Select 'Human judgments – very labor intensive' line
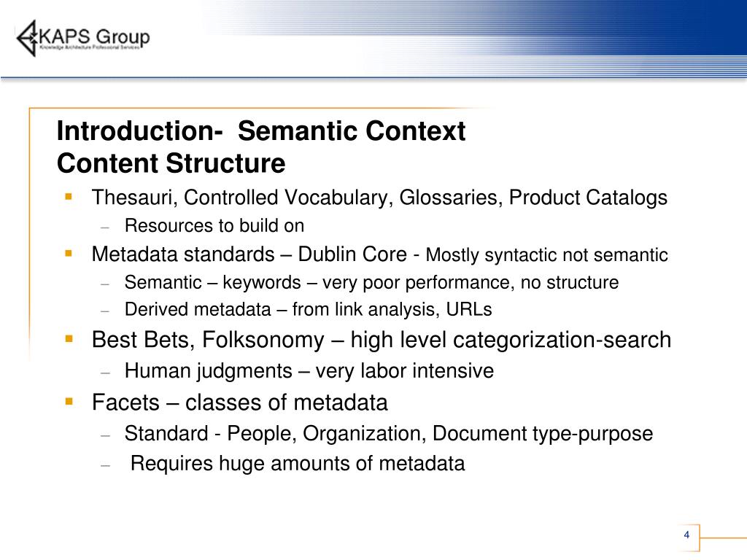Viewport: 747px width, 560px height. 309,371
